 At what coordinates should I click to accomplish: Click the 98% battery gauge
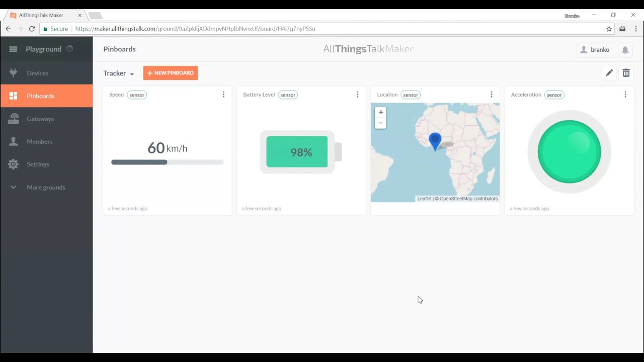coord(301,152)
